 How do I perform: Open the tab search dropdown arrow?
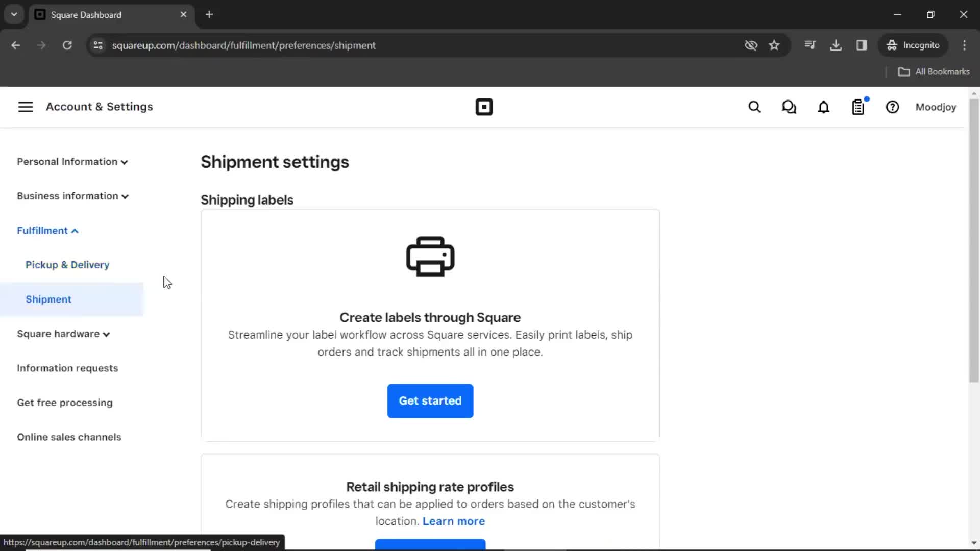(14, 14)
